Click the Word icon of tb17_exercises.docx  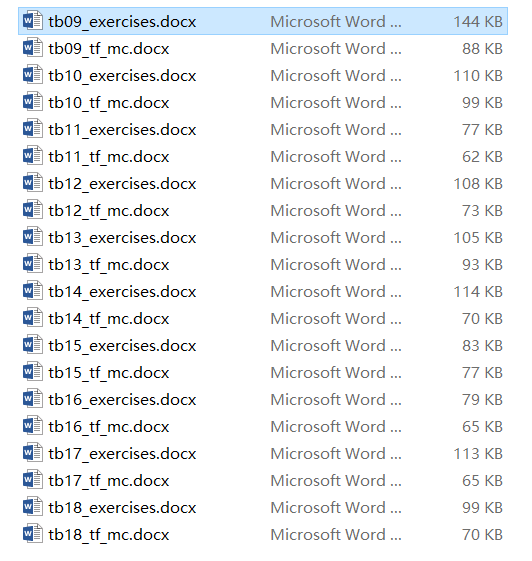click(x=33, y=453)
